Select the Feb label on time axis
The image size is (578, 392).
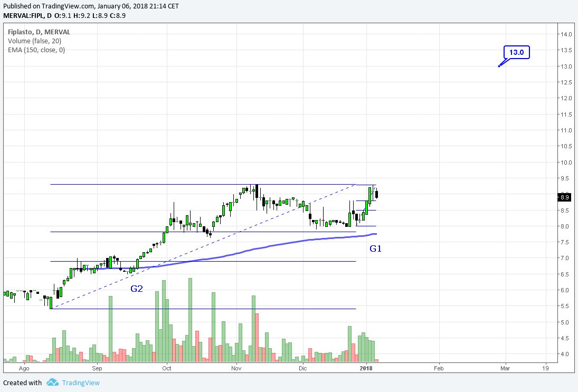(x=439, y=368)
